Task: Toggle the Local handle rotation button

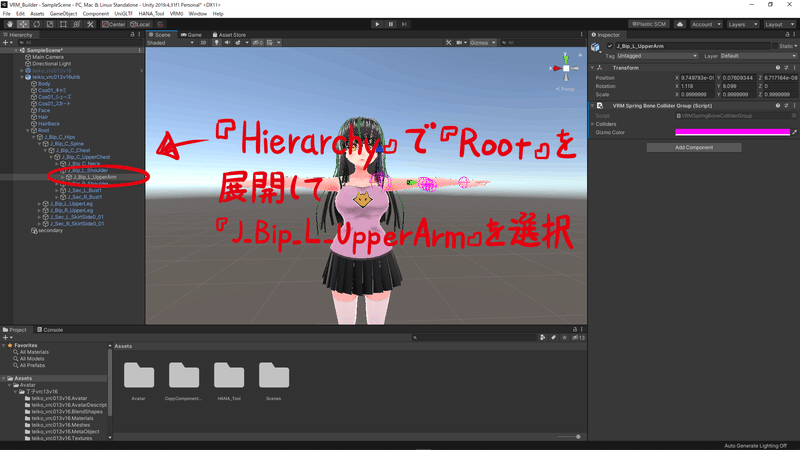Action: tap(140, 24)
